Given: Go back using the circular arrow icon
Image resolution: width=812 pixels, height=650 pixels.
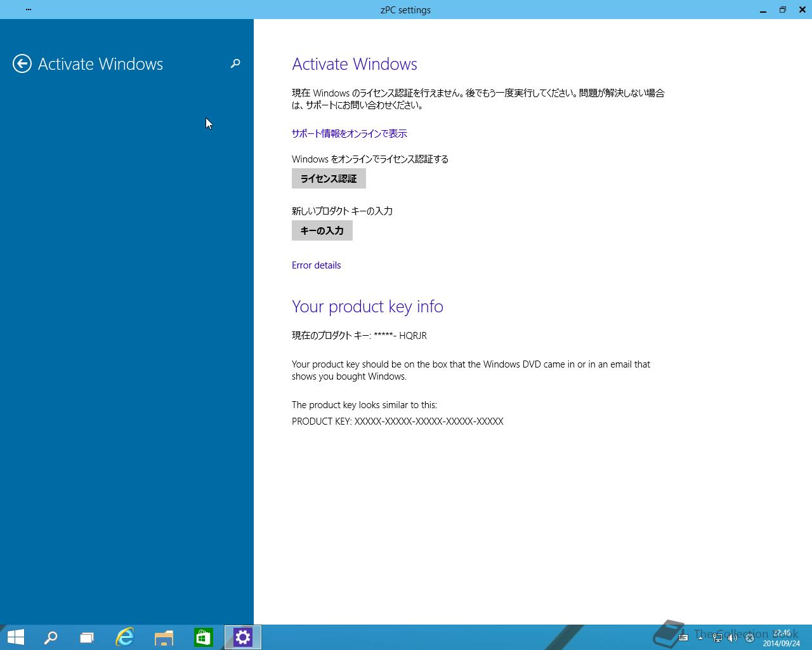Looking at the screenshot, I should tap(22, 63).
